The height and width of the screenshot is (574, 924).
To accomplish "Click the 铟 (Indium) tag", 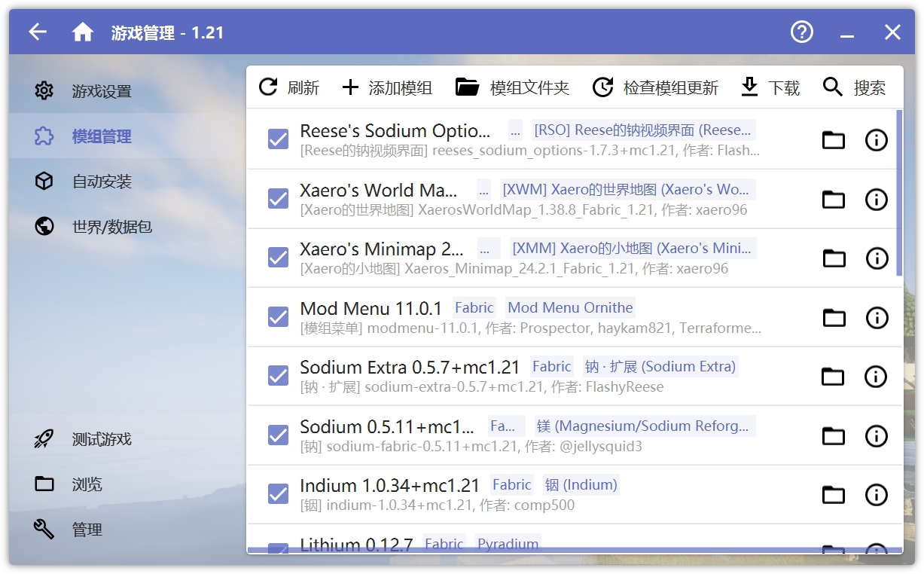I will coord(581,485).
